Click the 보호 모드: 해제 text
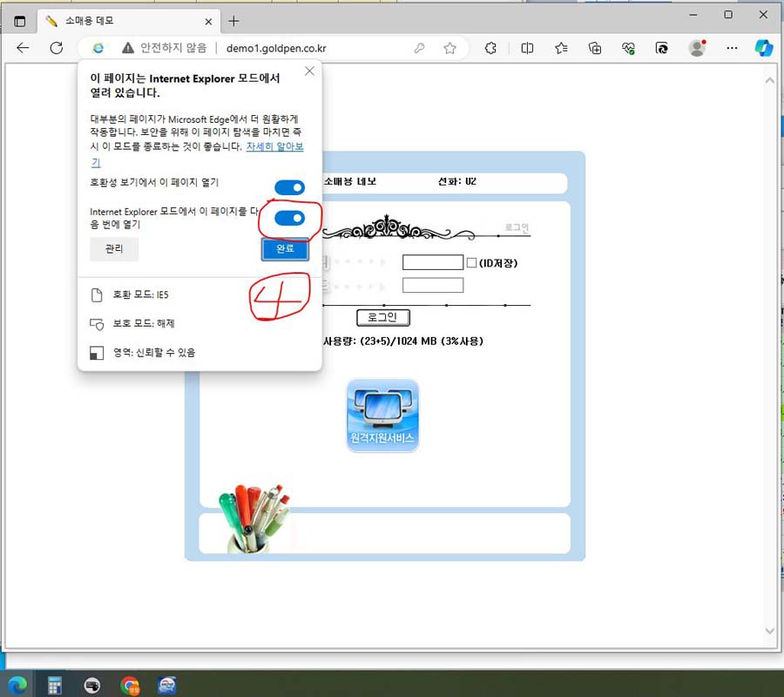The height and width of the screenshot is (697, 784). point(144,323)
